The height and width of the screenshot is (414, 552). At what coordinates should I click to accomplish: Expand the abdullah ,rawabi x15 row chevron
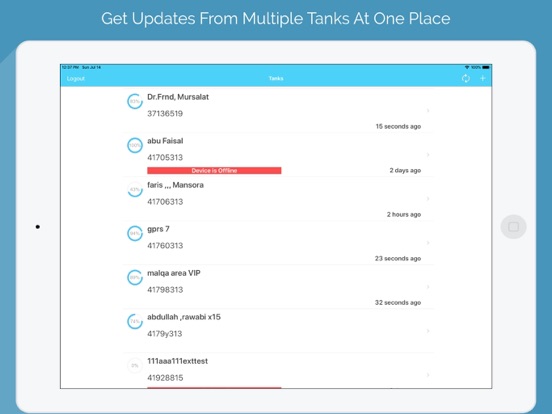pos(428,331)
